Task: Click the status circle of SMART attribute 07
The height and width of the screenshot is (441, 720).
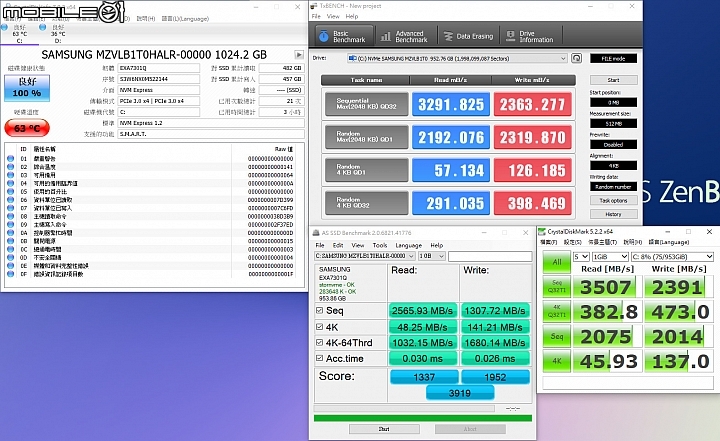Action: (10, 208)
